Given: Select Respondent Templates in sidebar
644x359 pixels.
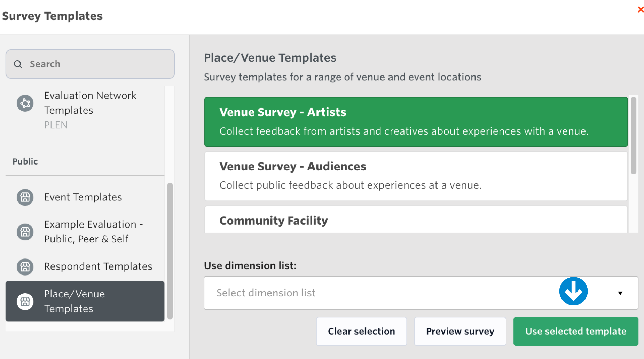Looking at the screenshot, I should [98, 266].
